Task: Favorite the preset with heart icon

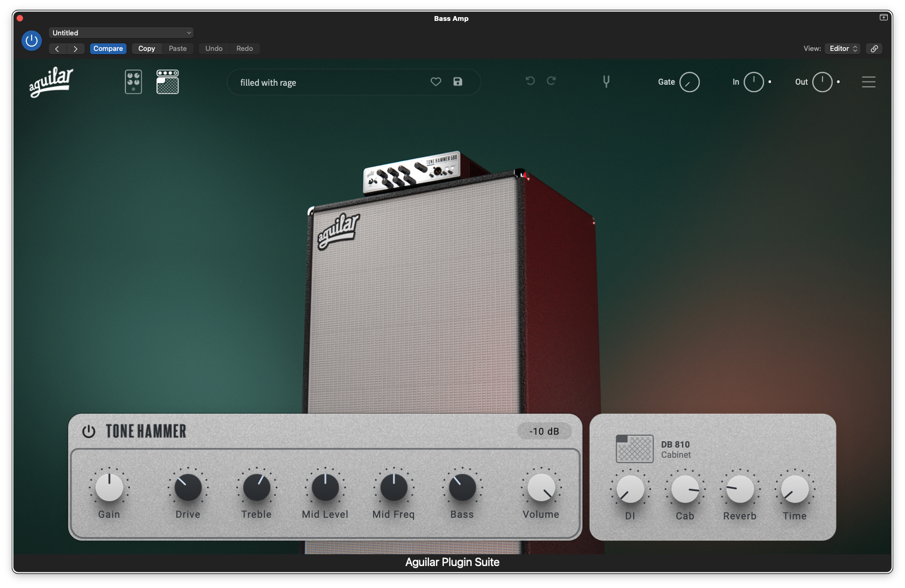Action: (x=436, y=82)
